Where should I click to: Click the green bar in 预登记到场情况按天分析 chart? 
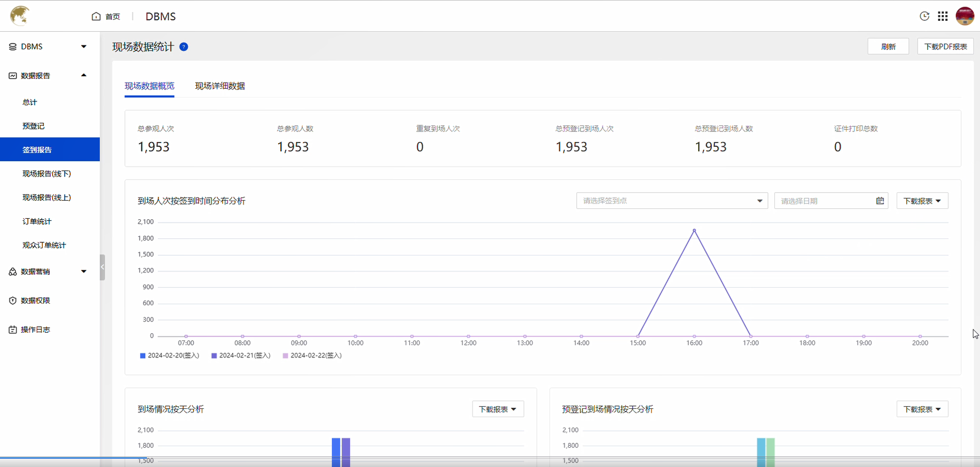(x=771, y=452)
